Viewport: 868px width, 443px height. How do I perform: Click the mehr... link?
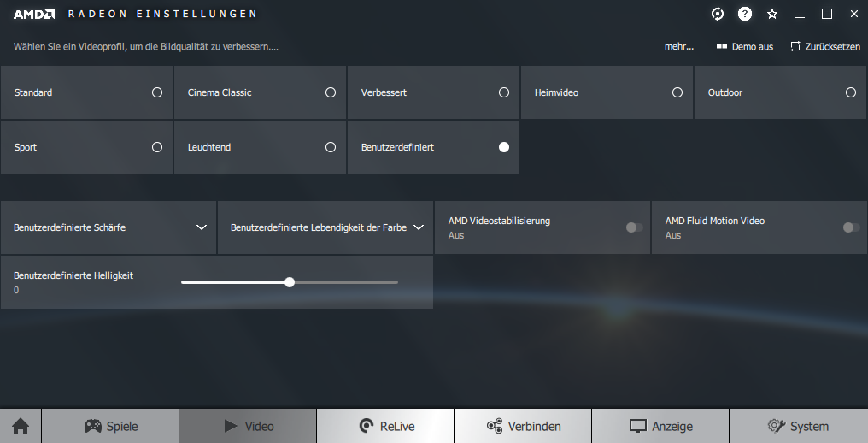tap(678, 46)
